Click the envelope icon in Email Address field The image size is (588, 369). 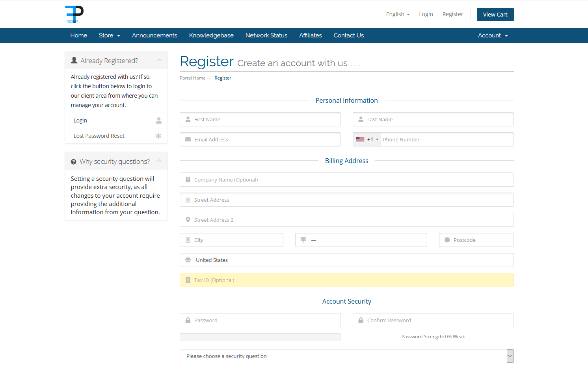tap(188, 140)
